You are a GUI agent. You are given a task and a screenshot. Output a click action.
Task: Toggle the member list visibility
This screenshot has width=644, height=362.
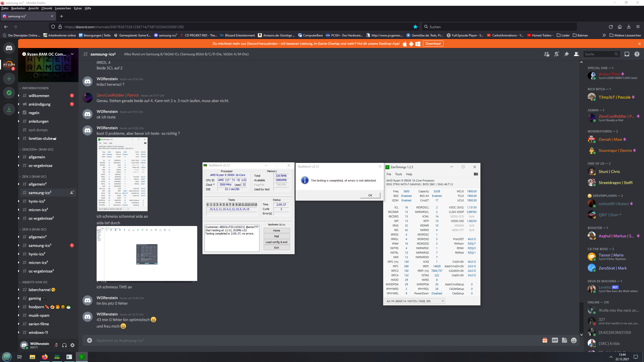pyautogui.click(x=576, y=54)
